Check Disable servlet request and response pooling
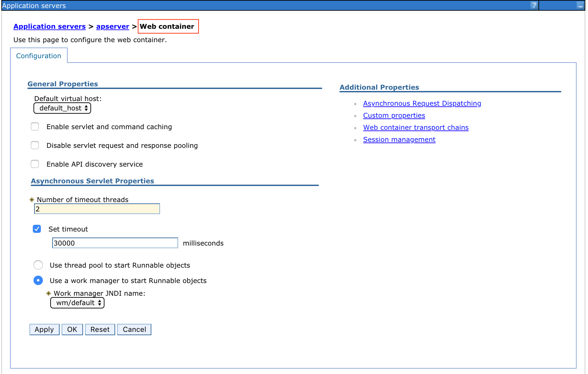The width and height of the screenshot is (588, 374). coord(35,145)
